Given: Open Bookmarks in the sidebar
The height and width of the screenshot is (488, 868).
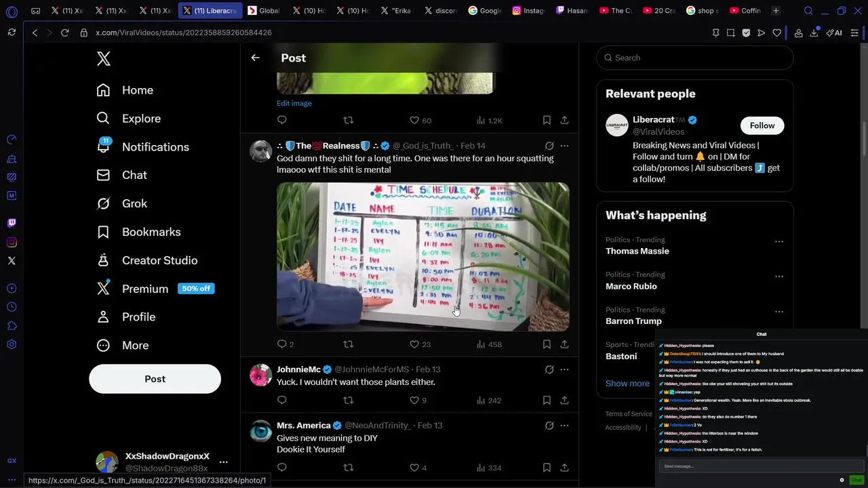Looking at the screenshot, I should coord(139,232).
